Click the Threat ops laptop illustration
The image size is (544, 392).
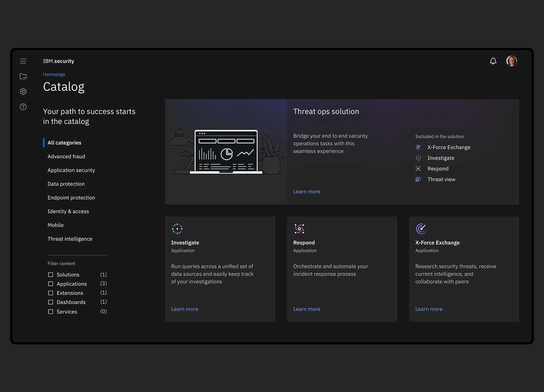click(x=226, y=152)
